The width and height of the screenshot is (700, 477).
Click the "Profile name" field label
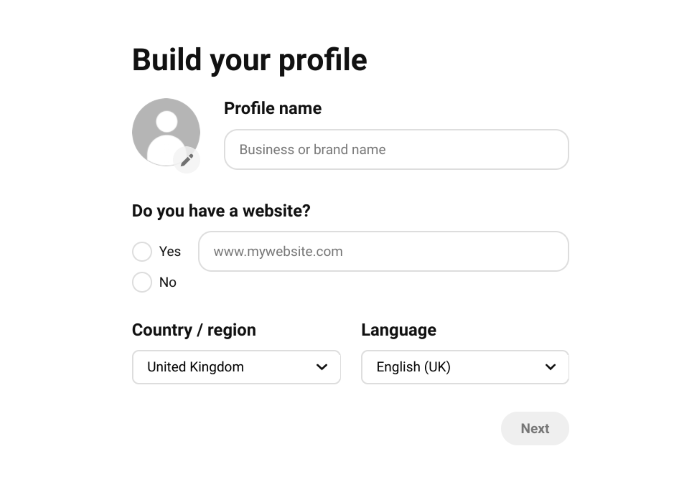(273, 108)
